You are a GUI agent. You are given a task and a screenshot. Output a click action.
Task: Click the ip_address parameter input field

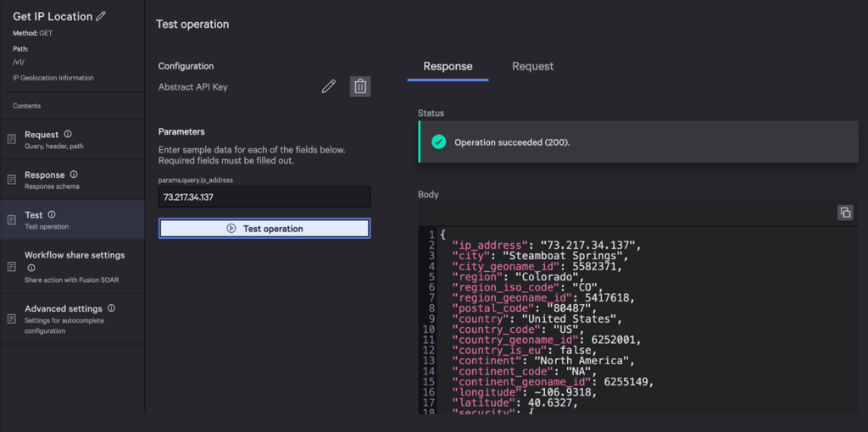pos(264,197)
